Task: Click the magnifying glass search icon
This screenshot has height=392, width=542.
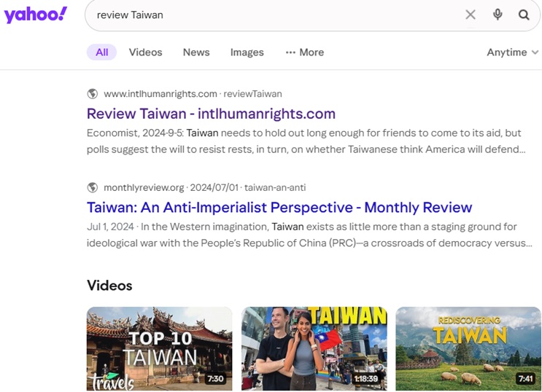Action: (x=524, y=15)
